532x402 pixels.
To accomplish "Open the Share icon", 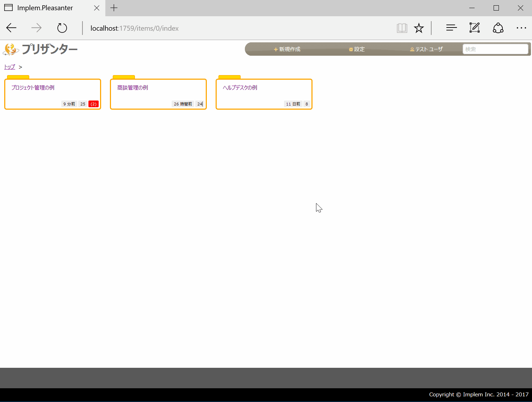I will [498, 28].
